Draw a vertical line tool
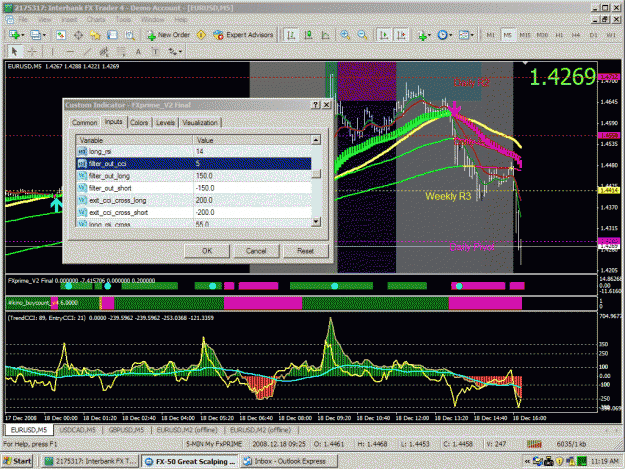Screen dimensions: 625x469 (x=52, y=52)
